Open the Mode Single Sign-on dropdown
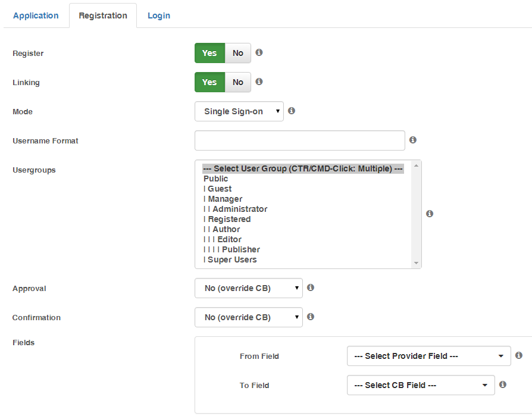Viewport: 532px width, 419px height. [x=239, y=111]
